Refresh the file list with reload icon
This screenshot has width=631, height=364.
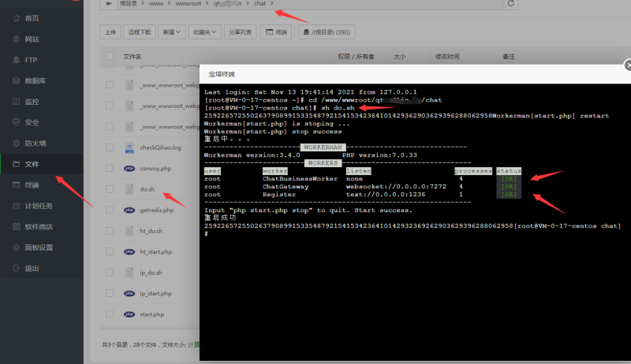tap(511, 4)
